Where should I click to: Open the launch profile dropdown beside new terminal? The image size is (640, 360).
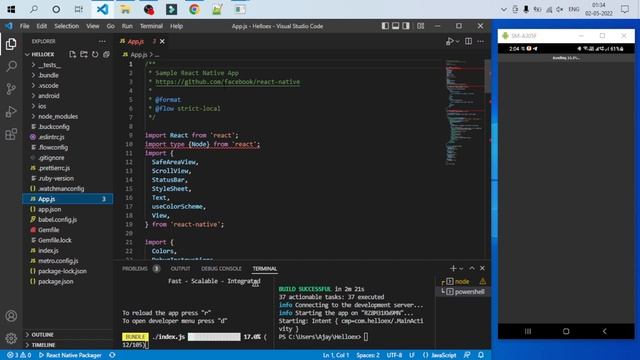461,268
